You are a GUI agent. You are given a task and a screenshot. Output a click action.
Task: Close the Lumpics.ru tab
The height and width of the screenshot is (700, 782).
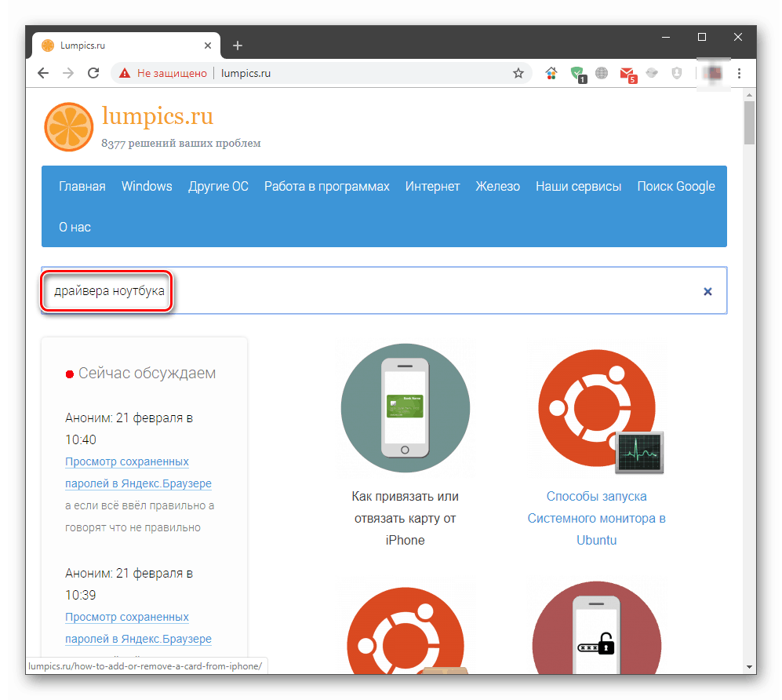click(x=208, y=46)
